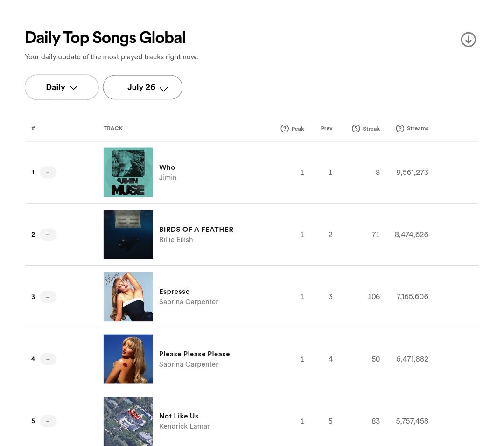The image size is (504, 446).
Task: Open the Daily frequency dropdown
Action: pos(62,87)
